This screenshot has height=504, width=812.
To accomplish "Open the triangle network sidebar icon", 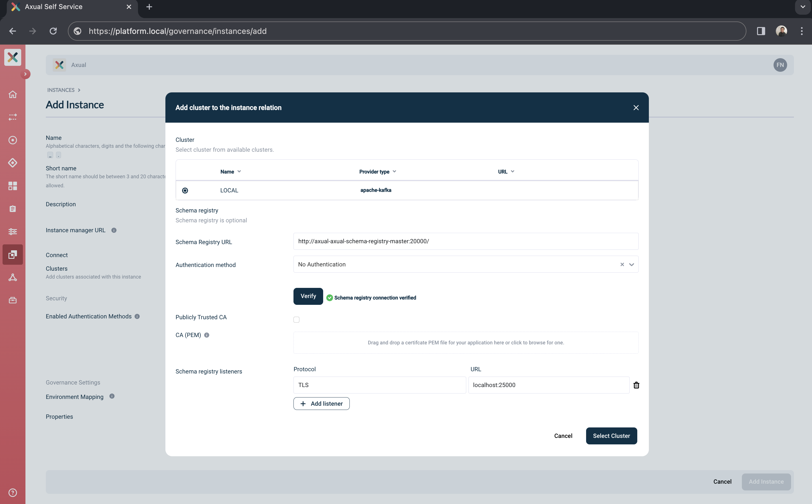I will point(13,277).
